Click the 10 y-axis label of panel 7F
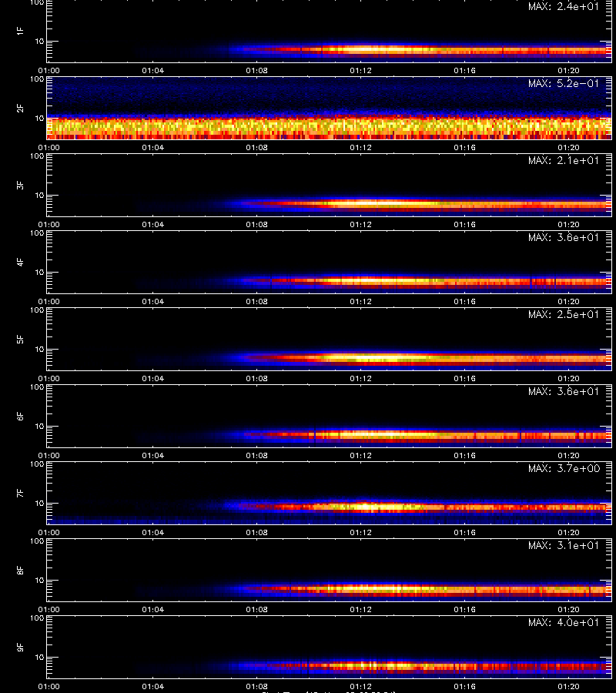The width and height of the screenshot is (616, 693). tap(39, 503)
